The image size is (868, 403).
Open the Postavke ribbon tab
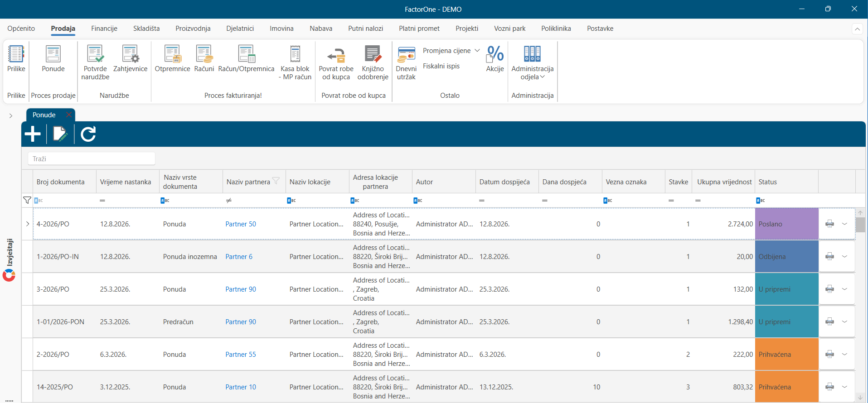[x=600, y=29]
